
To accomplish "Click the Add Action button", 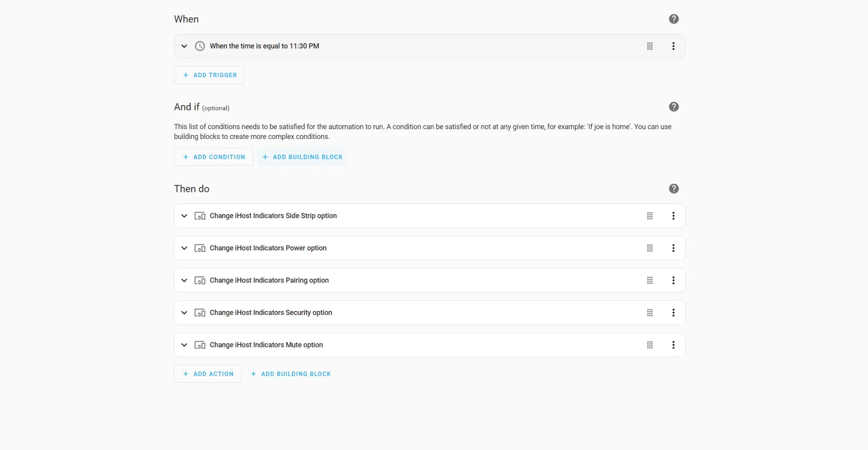I will click(x=208, y=374).
